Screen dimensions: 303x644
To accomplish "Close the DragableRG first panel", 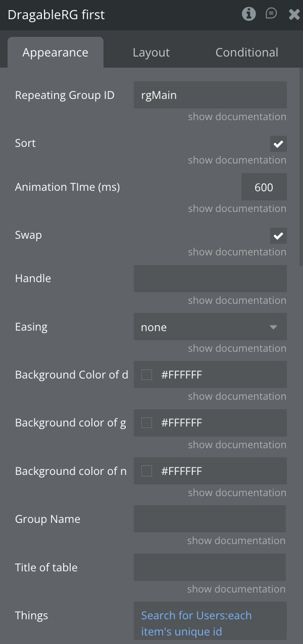I will [x=294, y=14].
